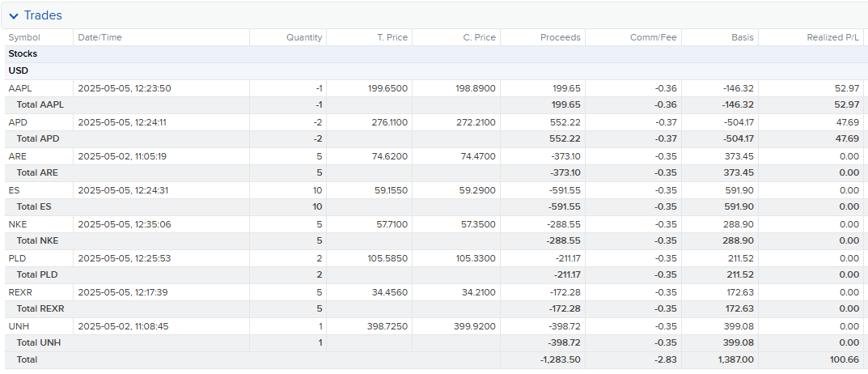Click the Total UNH row label
868x374 pixels.
(39, 343)
